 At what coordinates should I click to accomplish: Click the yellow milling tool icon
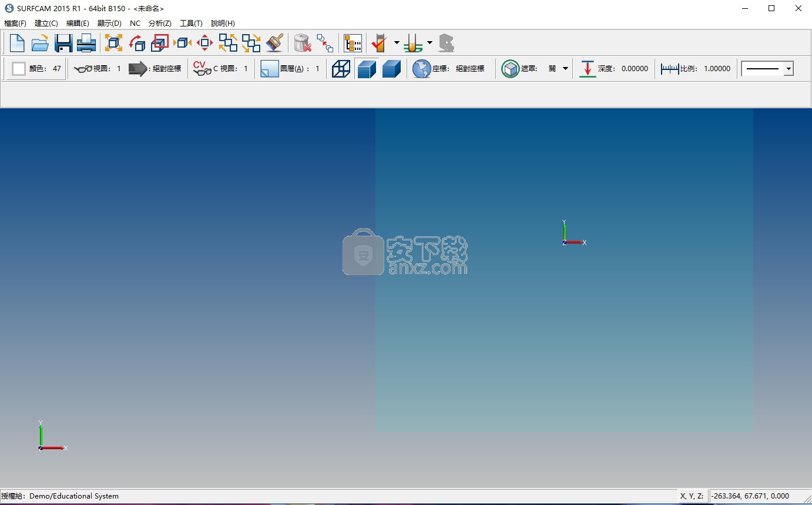(x=413, y=43)
